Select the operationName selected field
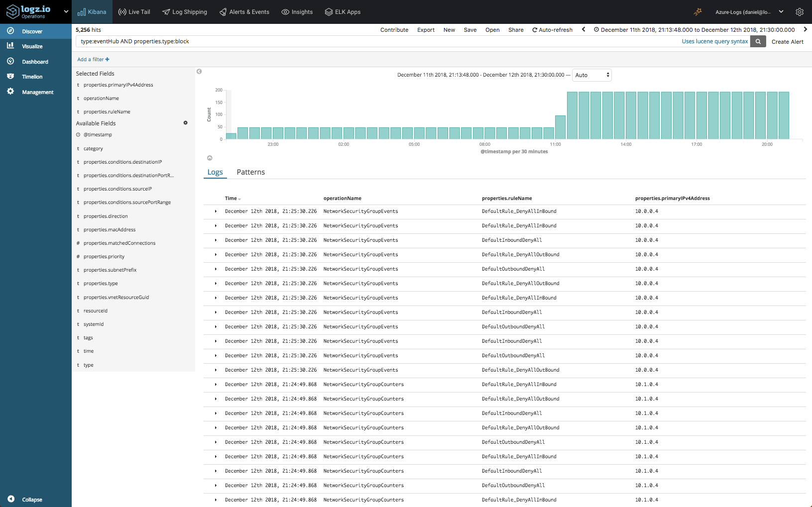Image resolution: width=812 pixels, height=507 pixels. (x=101, y=99)
